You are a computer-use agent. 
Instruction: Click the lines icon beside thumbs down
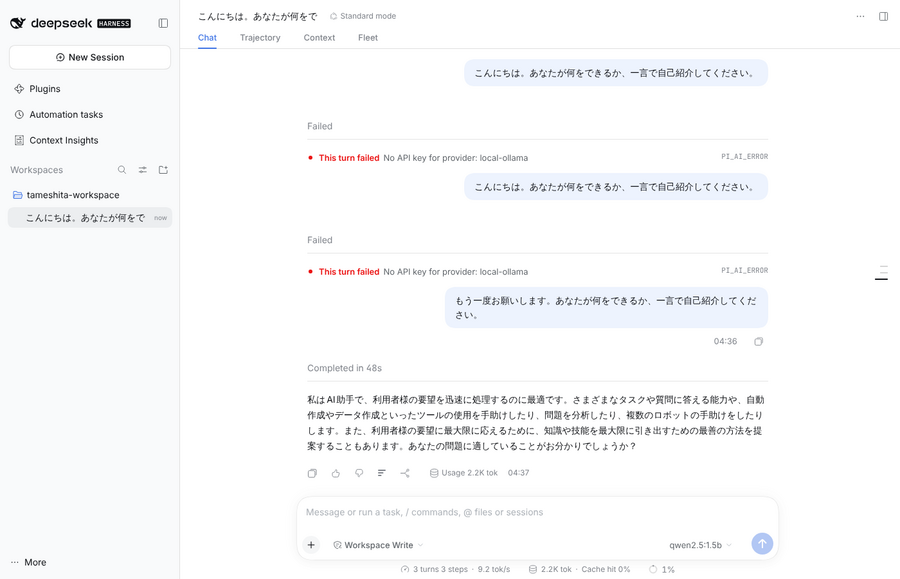point(382,473)
